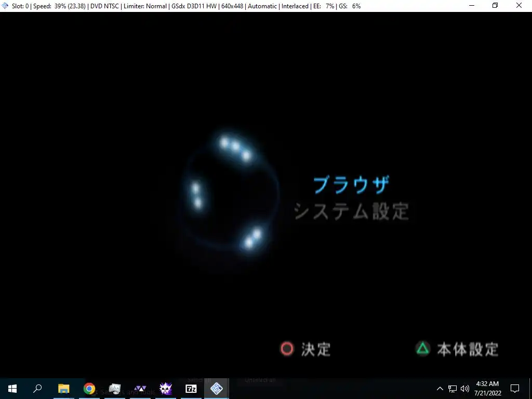Viewport: 532px width, 399px height.
Task: Open volume control tray icon
Action: 465,389
